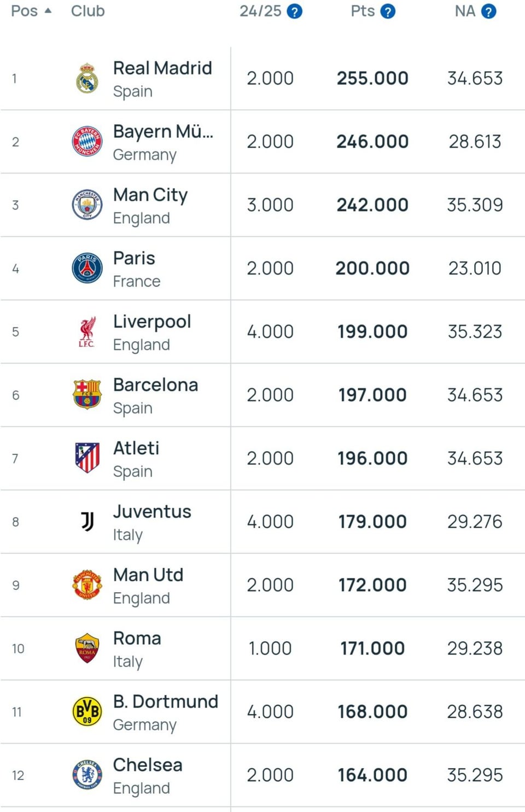Sort table by Pos column arrow

tap(48, 11)
